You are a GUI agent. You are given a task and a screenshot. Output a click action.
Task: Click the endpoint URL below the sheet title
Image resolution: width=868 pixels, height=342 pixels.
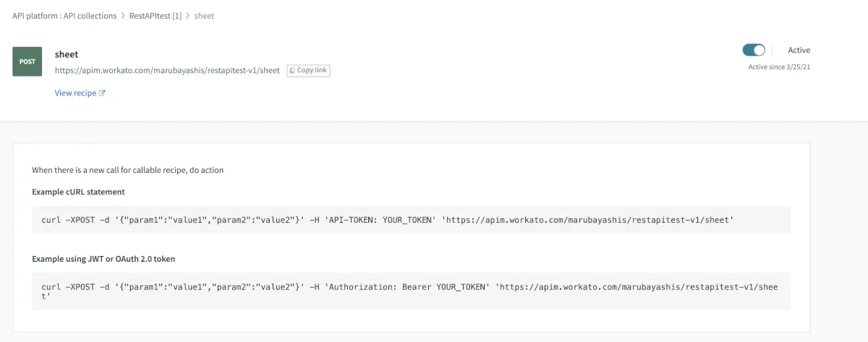167,70
